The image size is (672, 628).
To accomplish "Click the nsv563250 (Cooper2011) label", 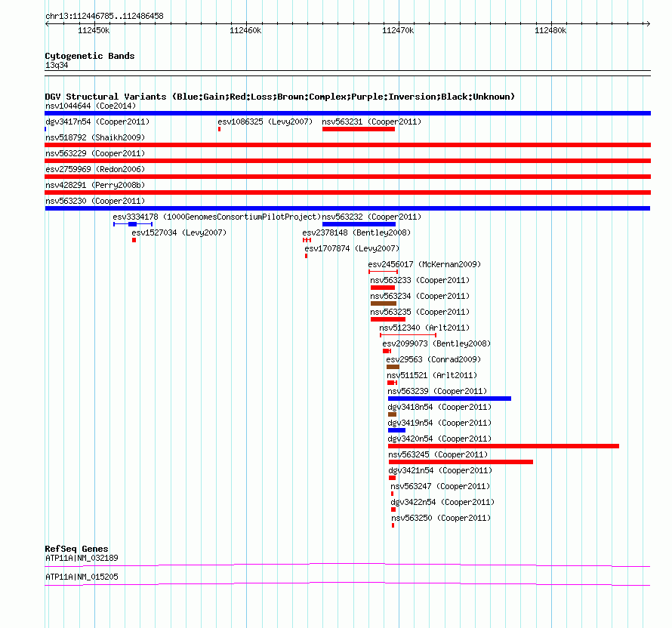I will pos(441,518).
